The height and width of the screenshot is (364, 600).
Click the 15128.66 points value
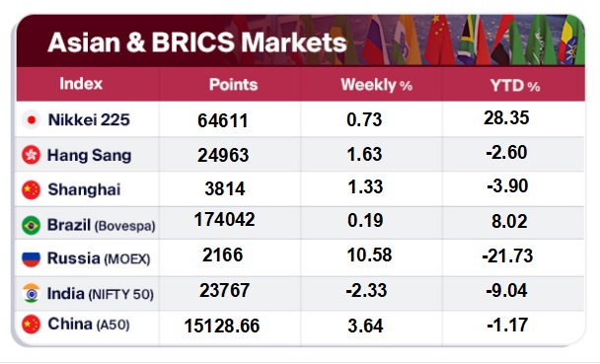tap(222, 326)
